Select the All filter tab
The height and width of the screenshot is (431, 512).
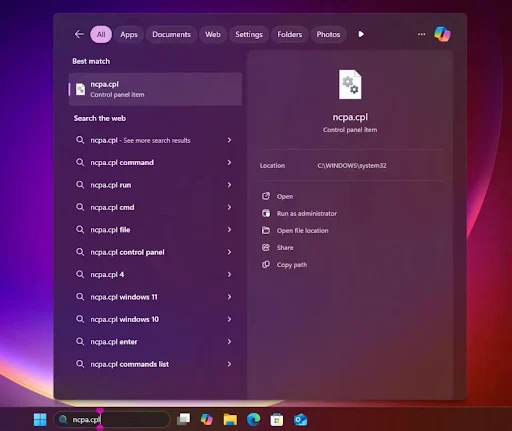(101, 34)
